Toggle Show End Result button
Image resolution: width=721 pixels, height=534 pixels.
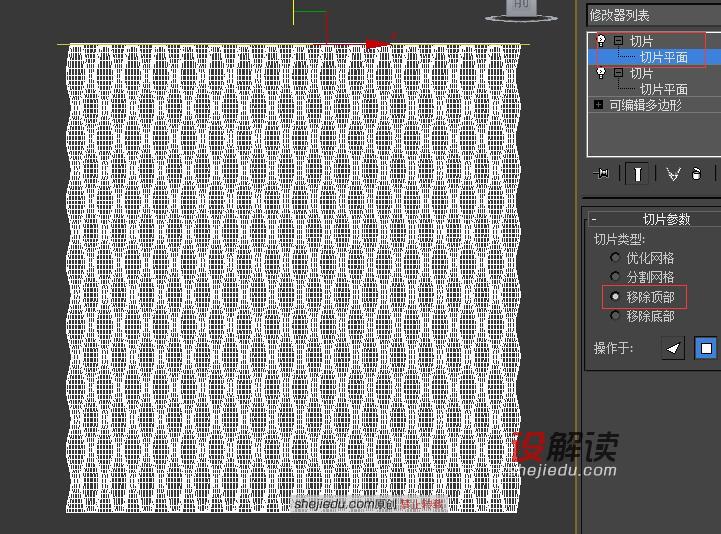click(637, 174)
